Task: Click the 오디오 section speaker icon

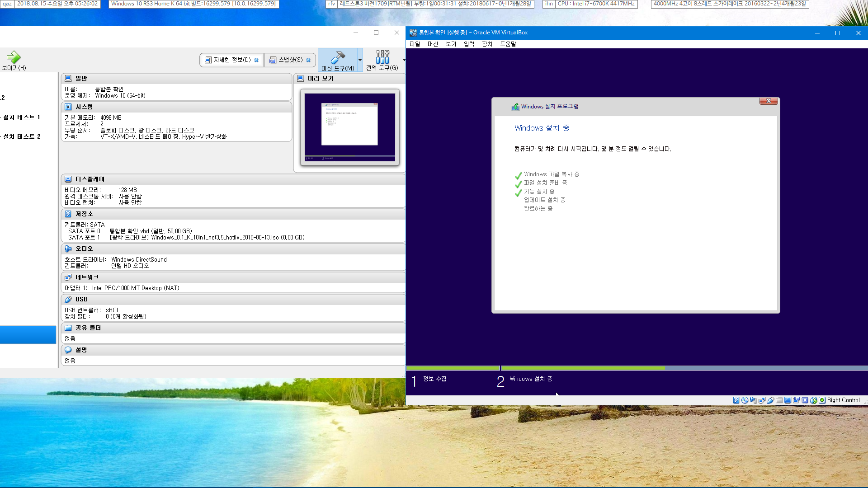Action: (x=68, y=249)
